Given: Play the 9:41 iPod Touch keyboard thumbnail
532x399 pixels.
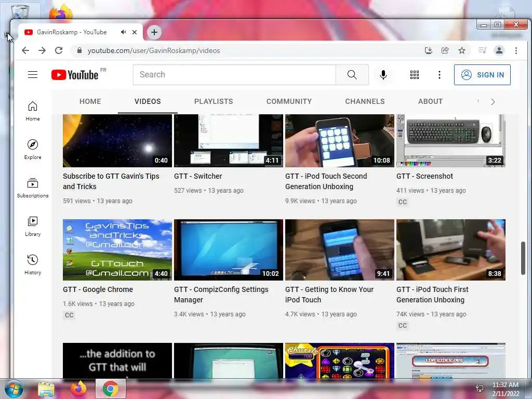Looking at the screenshot, I should pyautogui.click(x=340, y=250).
